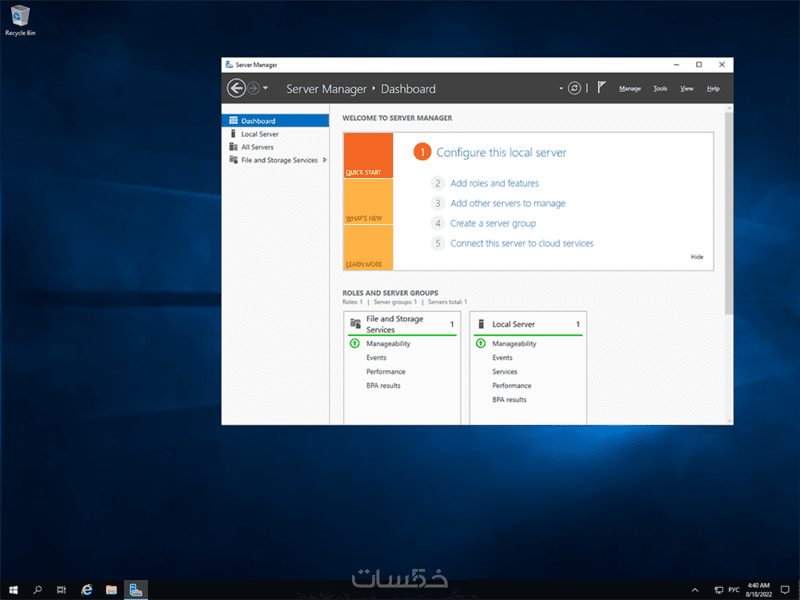Open the Windows Start menu
The image size is (800, 600).
(13, 590)
